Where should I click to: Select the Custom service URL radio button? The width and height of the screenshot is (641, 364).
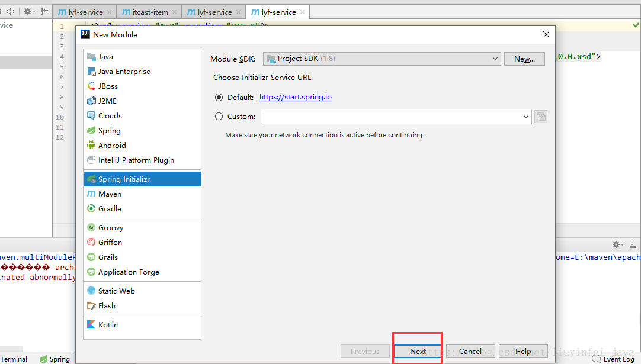pyautogui.click(x=219, y=117)
